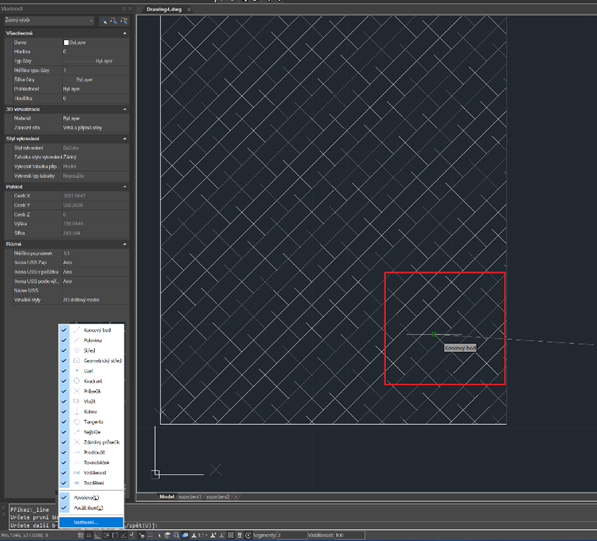Toggle the Tangenta snap option

pyautogui.click(x=91, y=422)
